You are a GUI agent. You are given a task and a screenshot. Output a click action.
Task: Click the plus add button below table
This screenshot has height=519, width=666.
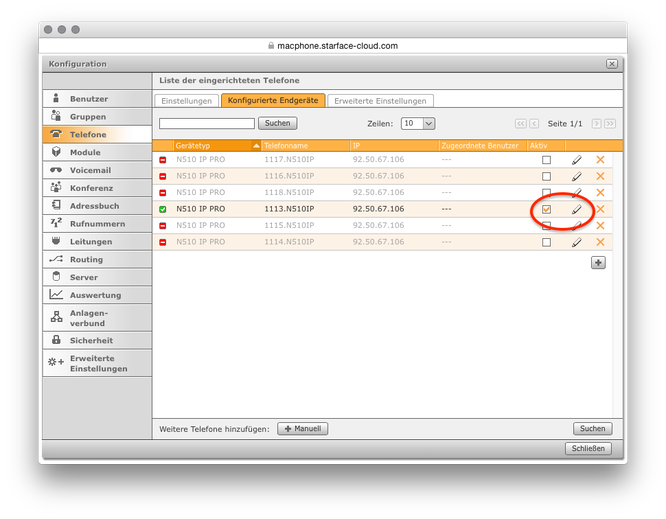pyautogui.click(x=598, y=262)
